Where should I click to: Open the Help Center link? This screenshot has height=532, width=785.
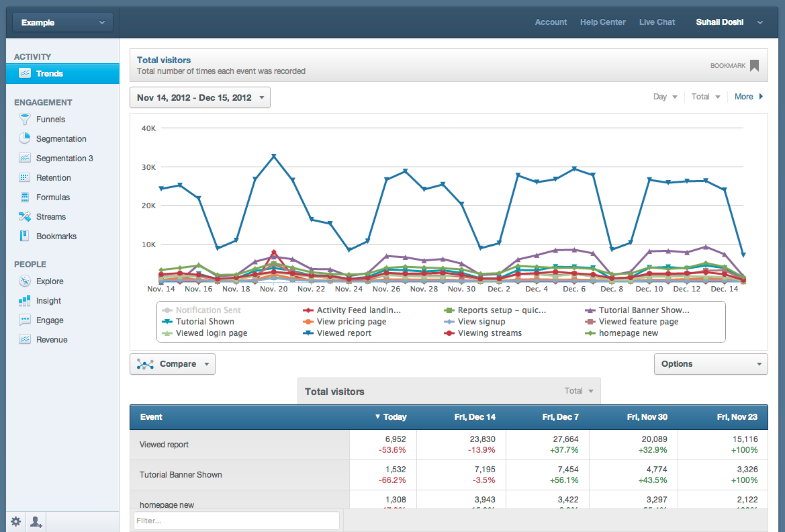pos(602,22)
